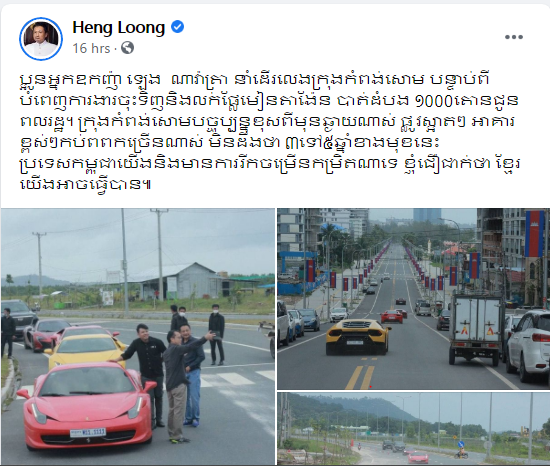Open the yellow Lamborghini street photo
The width and height of the screenshot is (550, 466).
tap(414, 299)
